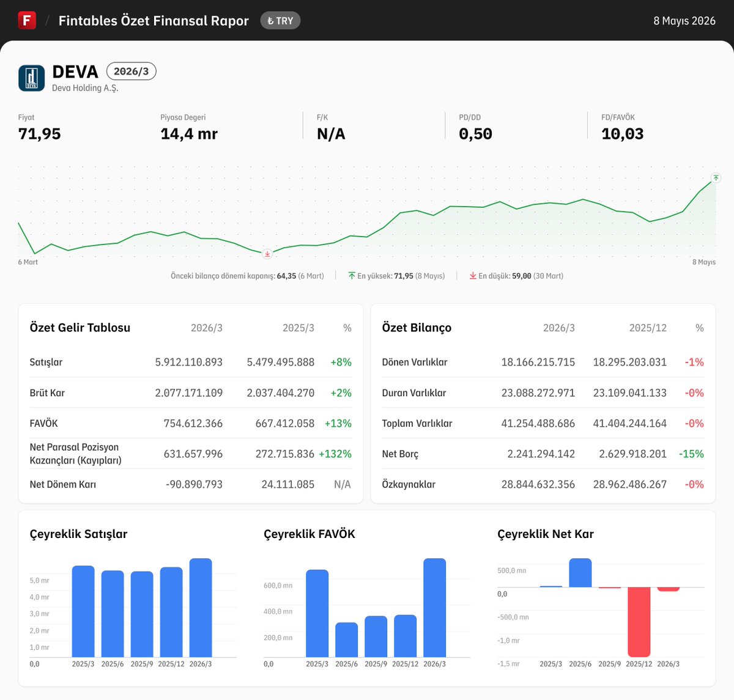This screenshot has width=734, height=700.
Task: Click the Deva Holding A.Ş. company name
Action: coord(85,88)
